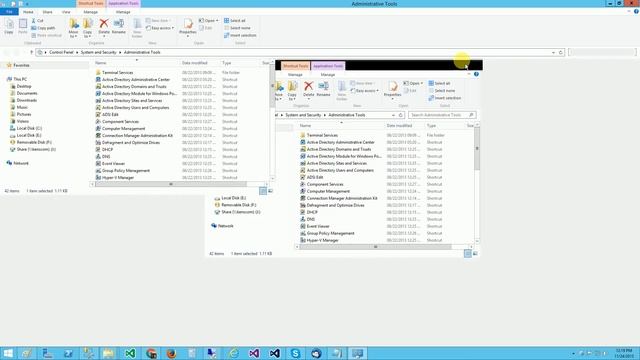Click Delete in the main window ribbon
This screenshot has width=640, height=360.
(x=104, y=27)
